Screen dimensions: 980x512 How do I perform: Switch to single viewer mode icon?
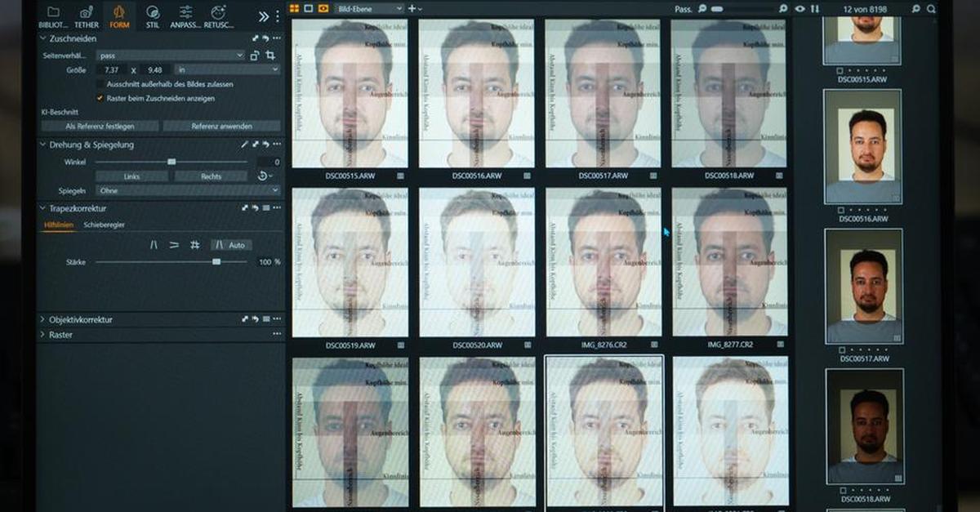pyautogui.click(x=309, y=8)
